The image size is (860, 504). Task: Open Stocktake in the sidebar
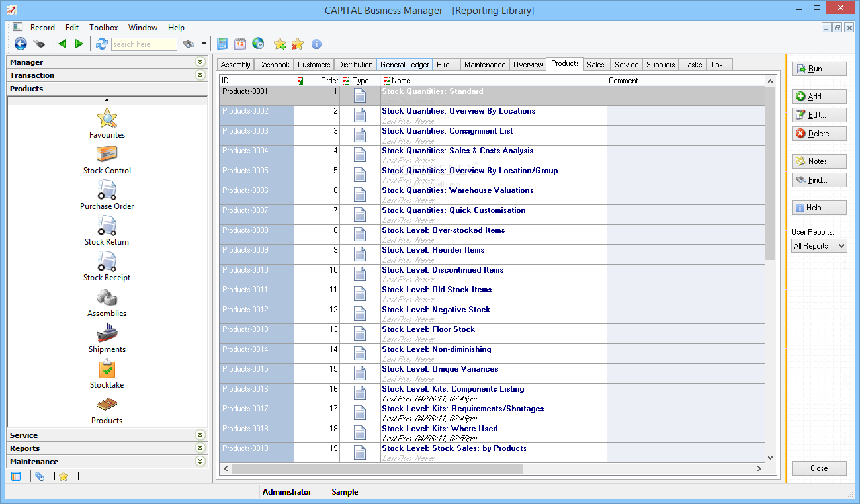pyautogui.click(x=107, y=374)
